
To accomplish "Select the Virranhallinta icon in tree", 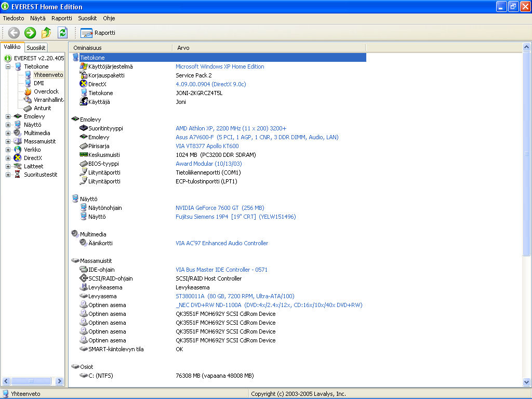I will click(28, 100).
